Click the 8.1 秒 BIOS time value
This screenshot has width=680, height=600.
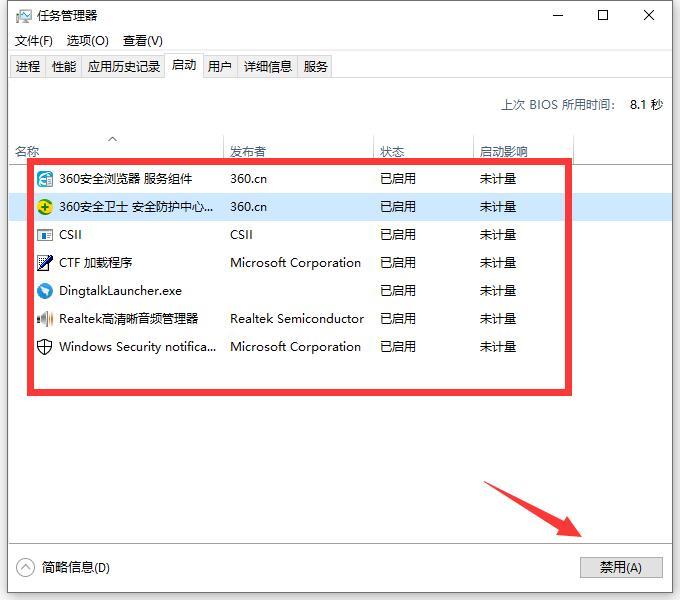646,105
